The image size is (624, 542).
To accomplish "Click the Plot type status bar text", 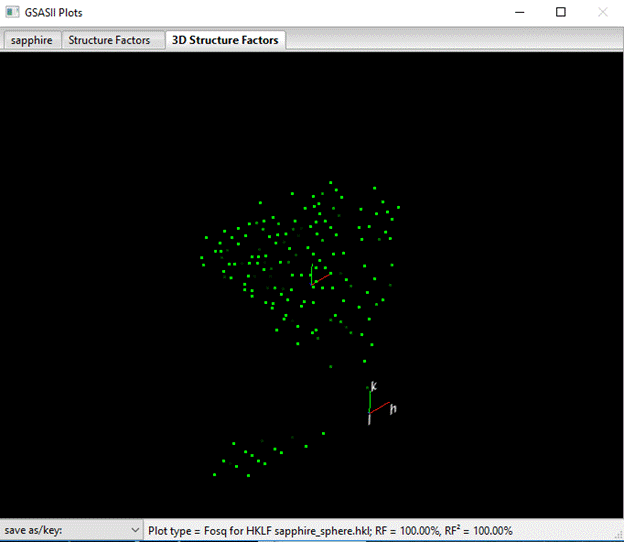I will pos(330,530).
